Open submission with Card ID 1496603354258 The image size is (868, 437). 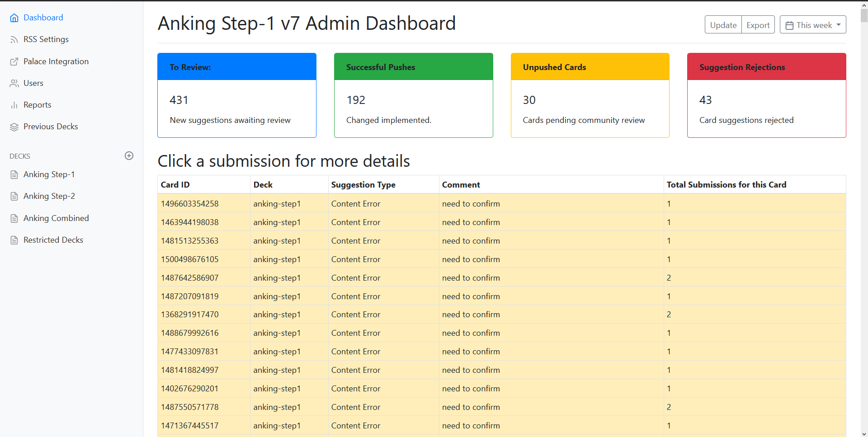click(x=502, y=204)
